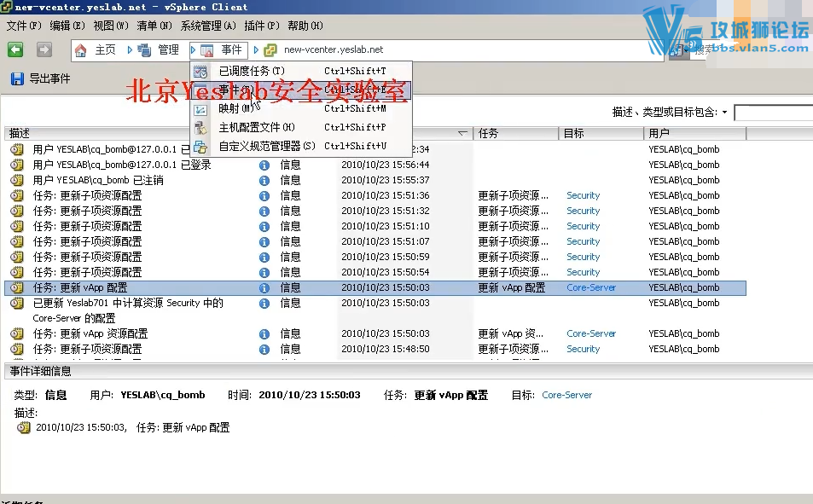Open the 插件(P) menu
The image size is (813, 504).
pos(262,26)
